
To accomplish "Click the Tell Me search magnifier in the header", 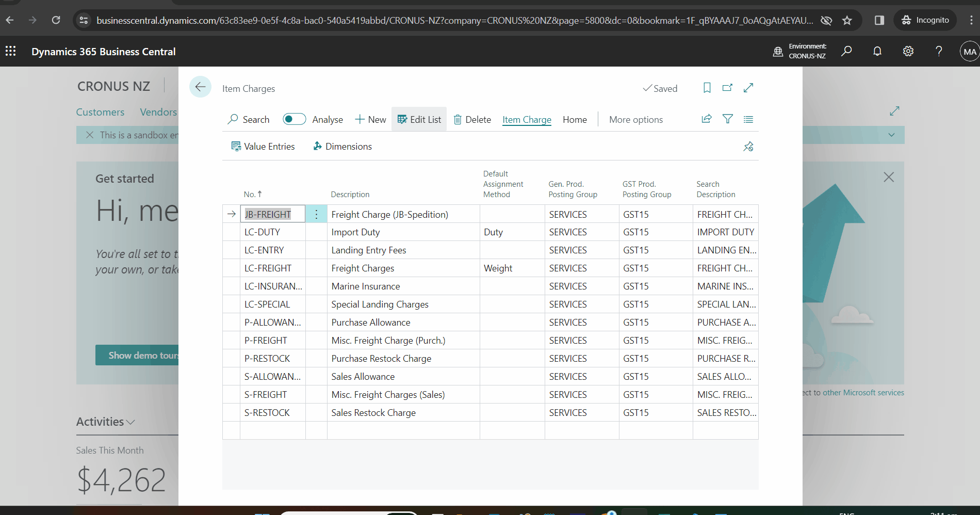I will click(846, 51).
